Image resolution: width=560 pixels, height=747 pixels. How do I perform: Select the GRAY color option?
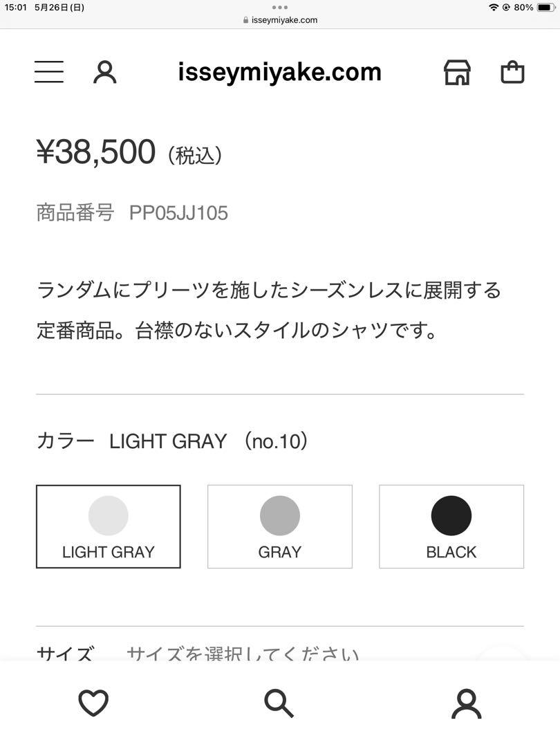coord(280,526)
